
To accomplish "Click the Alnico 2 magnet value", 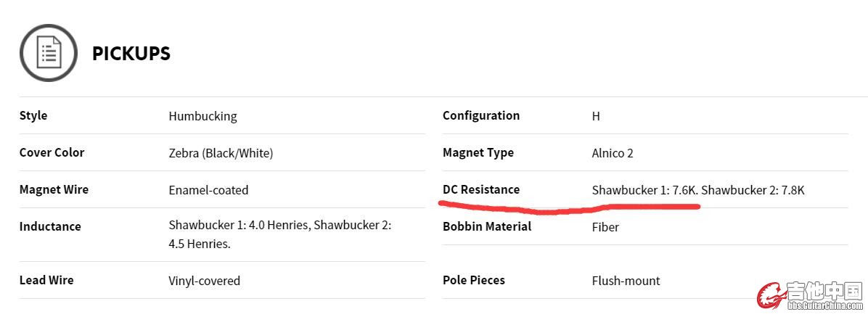I will click(613, 153).
